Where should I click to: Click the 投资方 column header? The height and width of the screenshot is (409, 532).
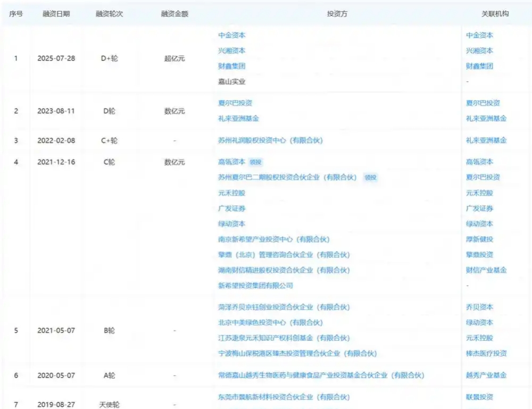[x=337, y=14]
